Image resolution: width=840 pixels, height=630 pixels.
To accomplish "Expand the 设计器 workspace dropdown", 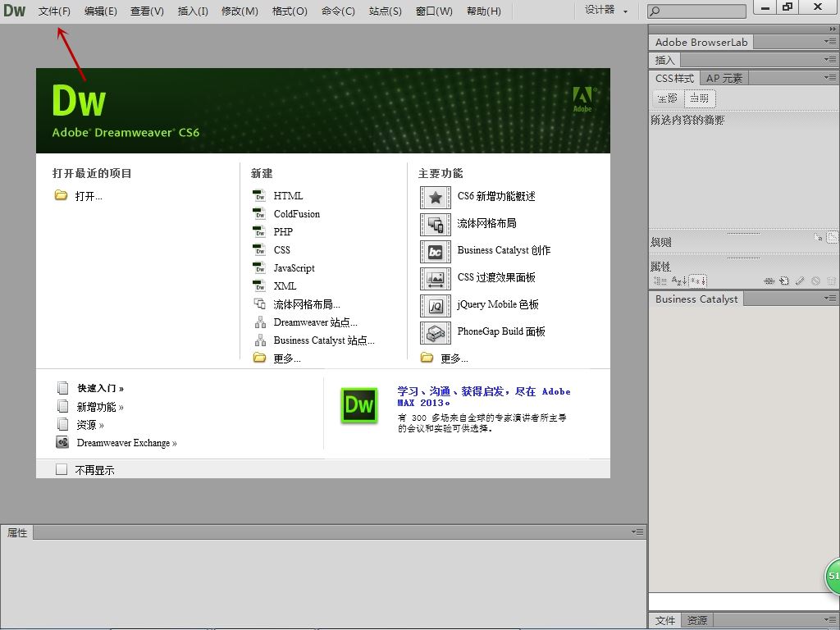I will tap(606, 10).
